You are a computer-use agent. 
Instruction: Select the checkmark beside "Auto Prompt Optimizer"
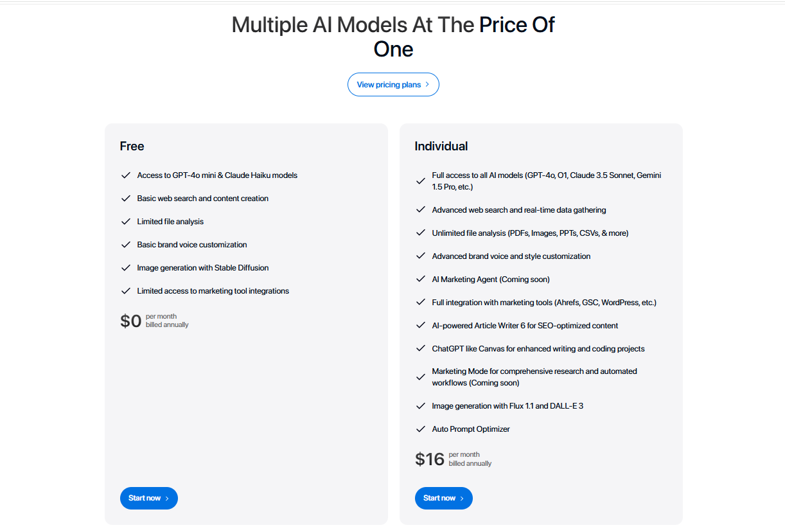421,429
